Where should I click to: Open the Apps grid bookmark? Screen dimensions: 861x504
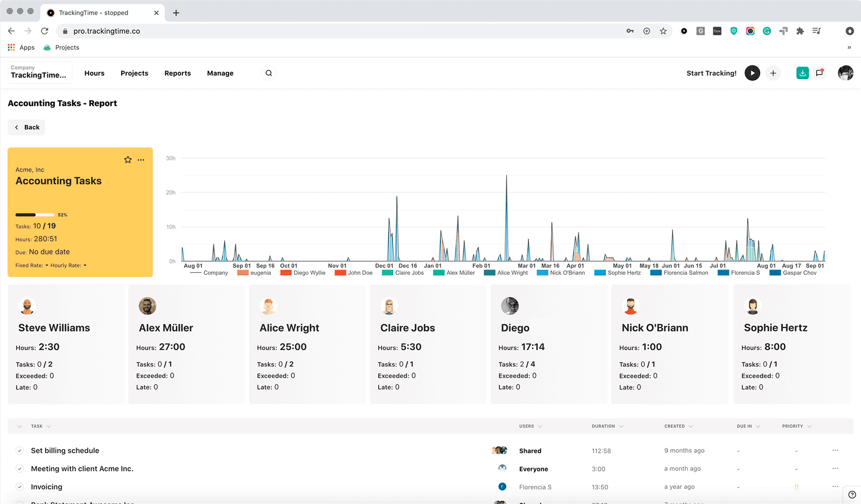point(21,47)
